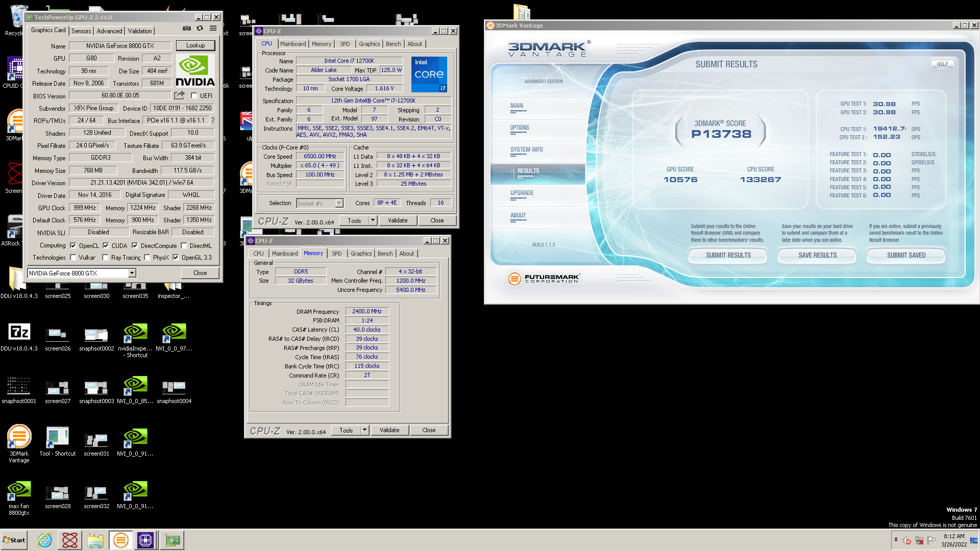The width and height of the screenshot is (980, 551).
Task: Select the screen025 desktop icon
Action: pos(58,290)
